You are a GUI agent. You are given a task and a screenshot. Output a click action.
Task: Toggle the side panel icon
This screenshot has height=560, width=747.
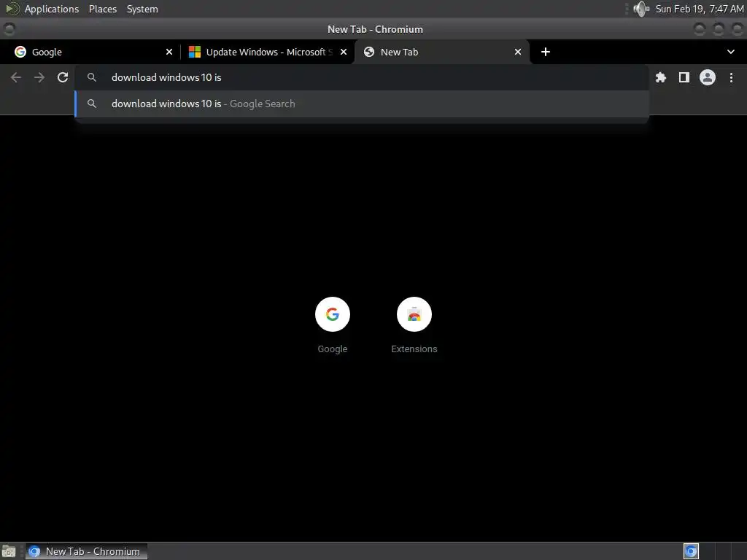[x=684, y=77]
